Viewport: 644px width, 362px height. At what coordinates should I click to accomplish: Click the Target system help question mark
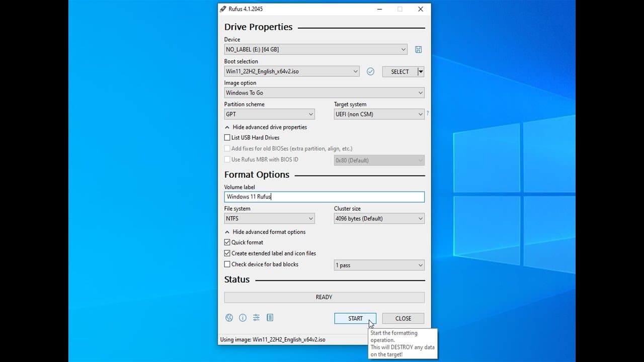coord(428,114)
